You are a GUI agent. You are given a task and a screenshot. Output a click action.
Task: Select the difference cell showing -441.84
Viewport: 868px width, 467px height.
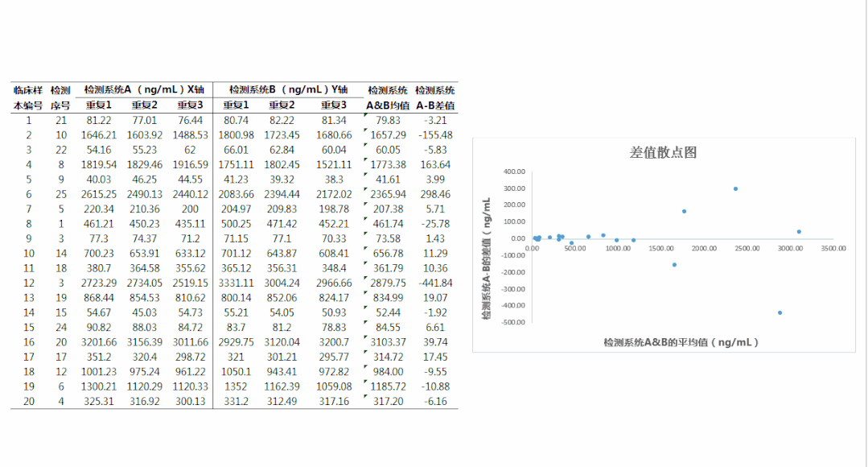tap(435, 283)
